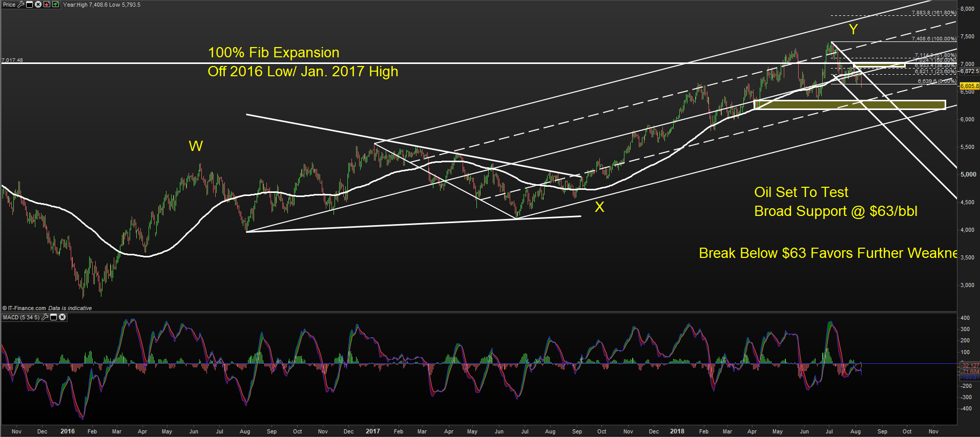The width and height of the screenshot is (980, 437).
Task: Click the Year High Low readout text
Action: [101, 5]
